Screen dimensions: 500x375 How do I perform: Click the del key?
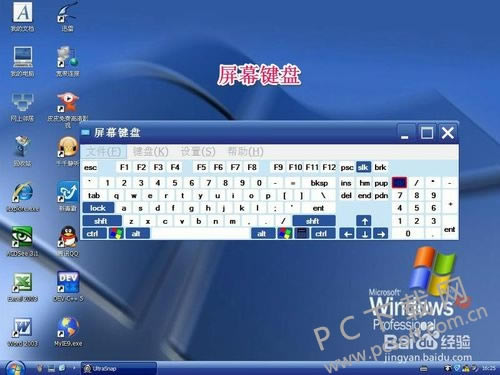click(347, 196)
